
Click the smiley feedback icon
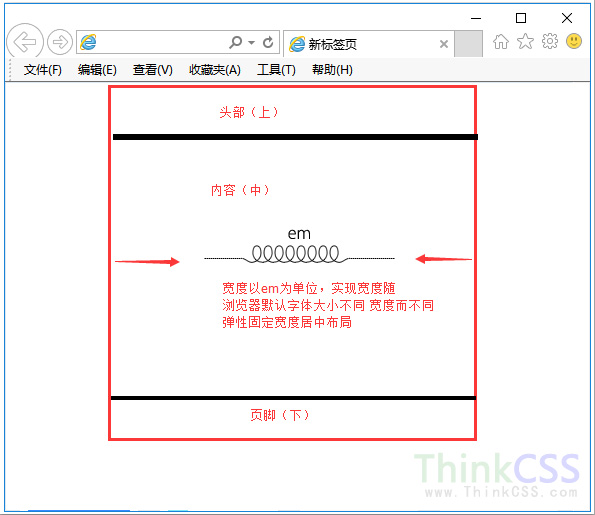(x=574, y=41)
